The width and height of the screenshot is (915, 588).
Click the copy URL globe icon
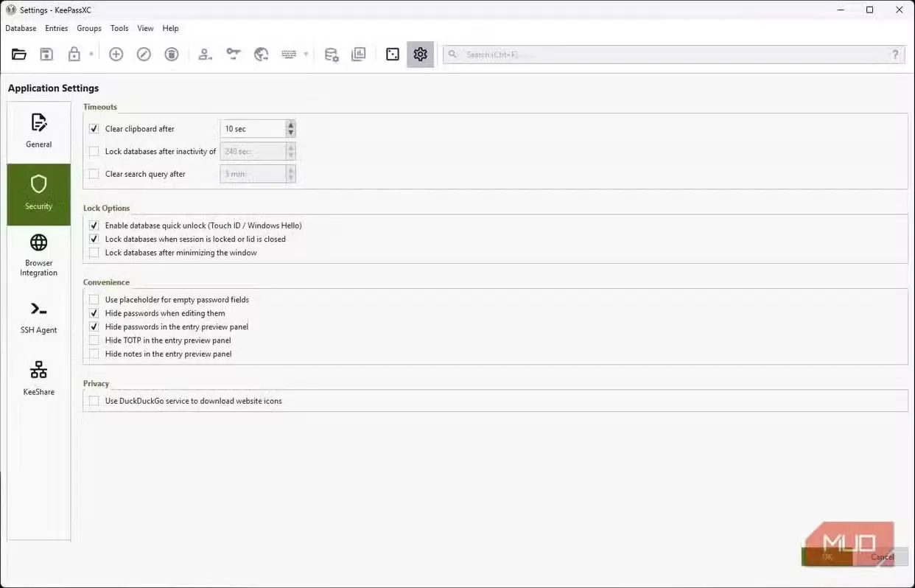click(261, 54)
